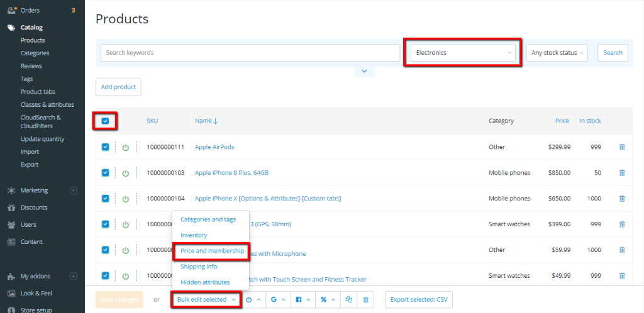This screenshot has height=313, width=644.
Task: Clone selected products with the copy icon
Action: click(x=348, y=299)
